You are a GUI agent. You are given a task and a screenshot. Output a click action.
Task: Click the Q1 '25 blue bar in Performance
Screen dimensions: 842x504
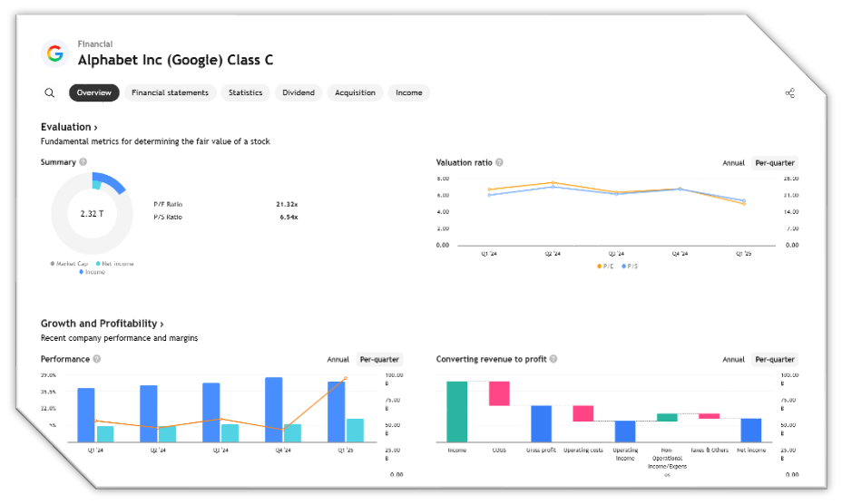[x=337, y=412]
